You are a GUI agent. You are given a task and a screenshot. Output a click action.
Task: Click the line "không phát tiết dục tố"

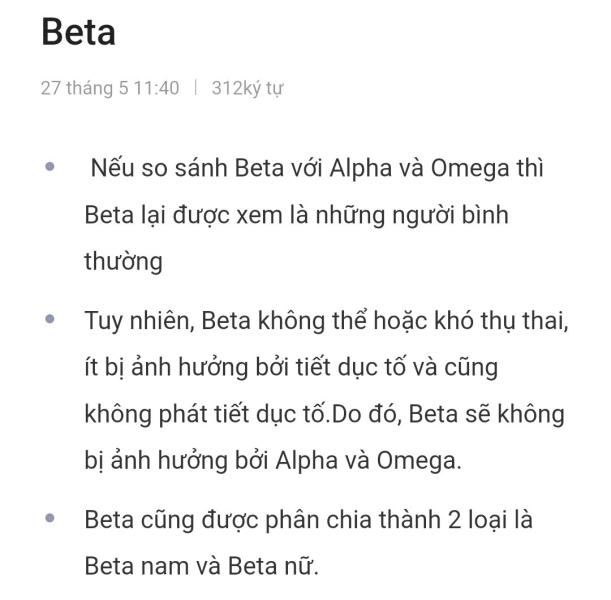coord(324,414)
